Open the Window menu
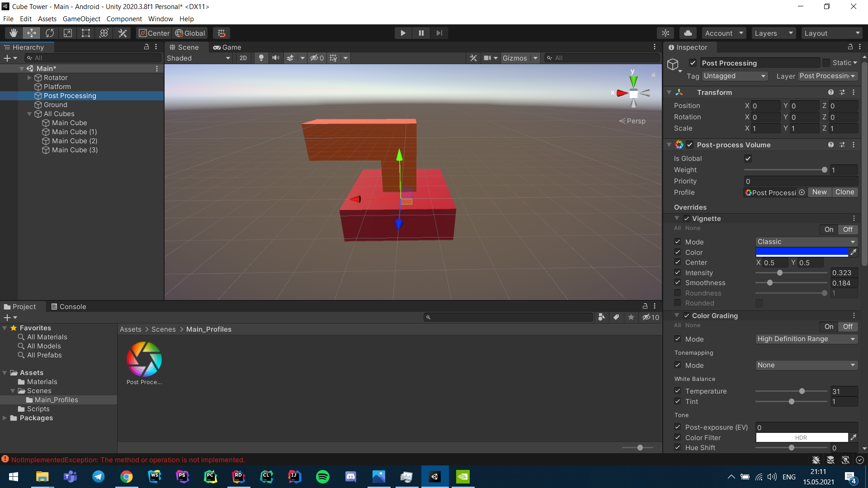The image size is (868, 488). [x=160, y=19]
